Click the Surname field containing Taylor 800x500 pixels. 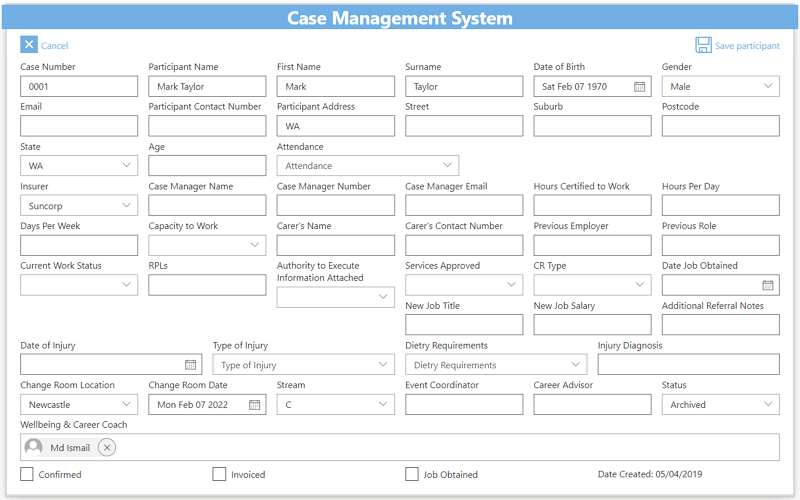464,86
